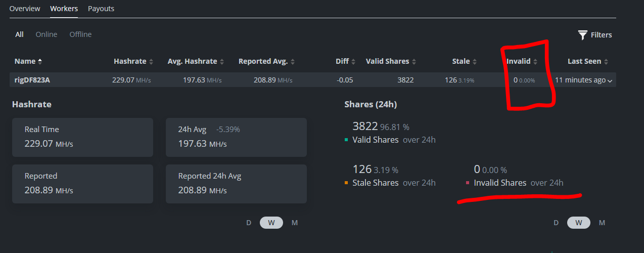Switch to the Overview tab
This screenshot has height=253, width=644.
[x=25, y=9]
